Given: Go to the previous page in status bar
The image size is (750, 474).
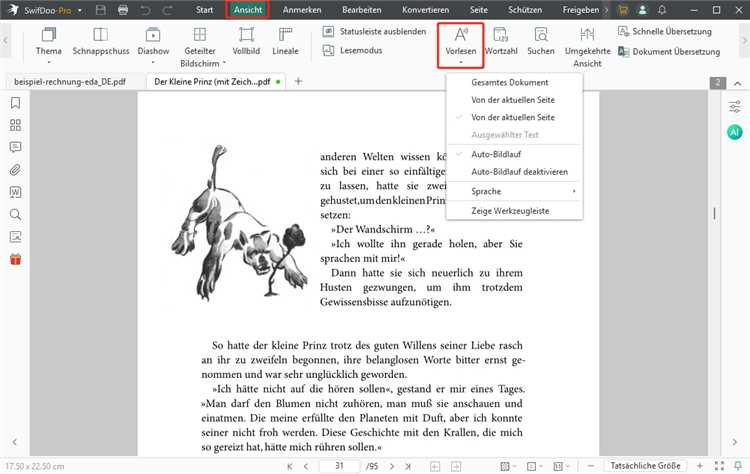Looking at the screenshot, I should tap(306, 466).
